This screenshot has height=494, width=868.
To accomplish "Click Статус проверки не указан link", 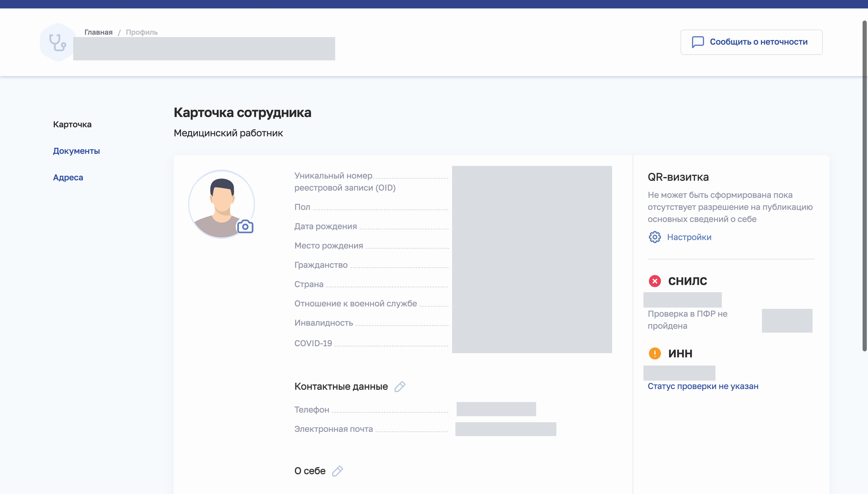I will click(x=703, y=386).
